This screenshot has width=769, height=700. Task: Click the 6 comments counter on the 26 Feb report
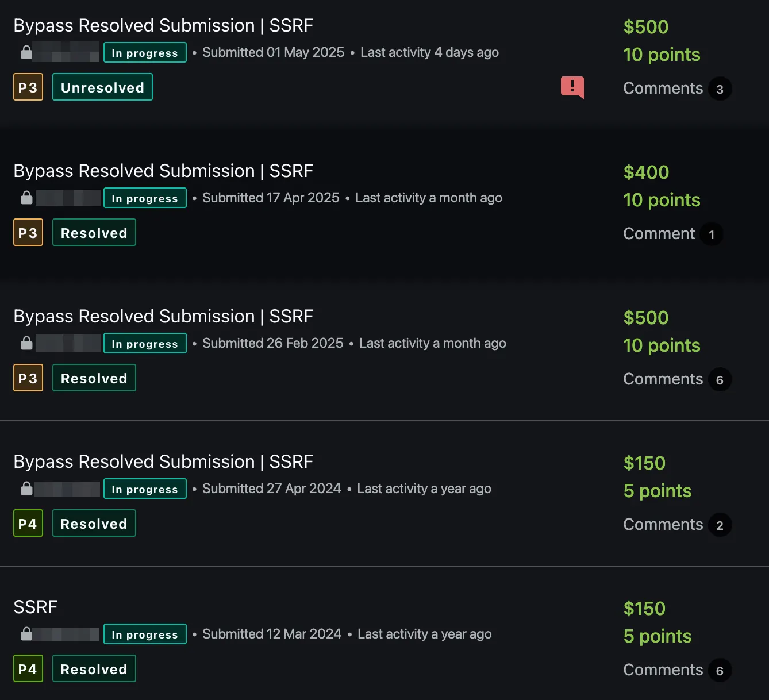[677, 379]
